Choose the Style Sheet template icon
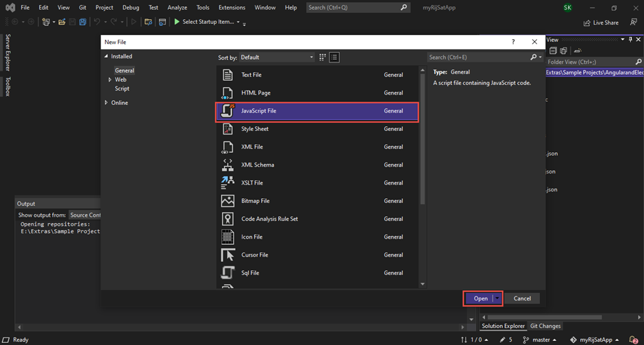The width and height of the screenshot is (644, 345). click(228, 129)
